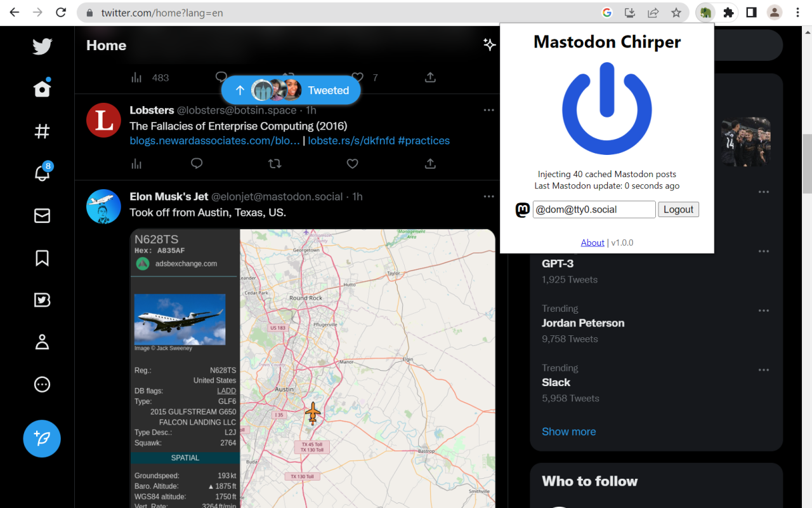Open the Lobsters account name
Viewport: 812px width, 508px height.
click(x=152, y=110)
